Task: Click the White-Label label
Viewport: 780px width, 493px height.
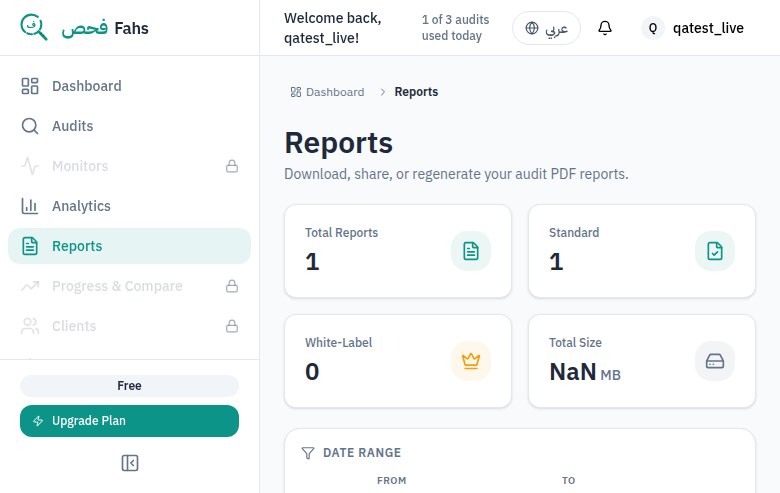Action: click(x=338, y=343)
